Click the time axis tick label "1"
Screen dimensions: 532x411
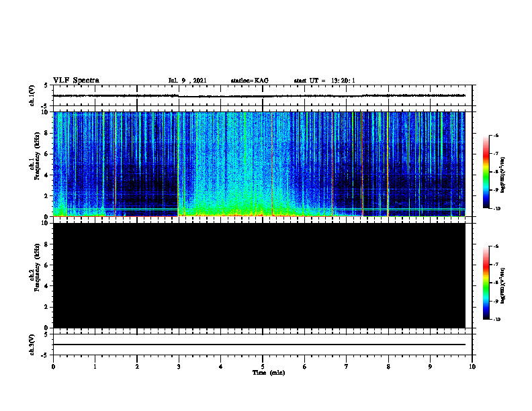pyautogui.click(x=95, y=367)
